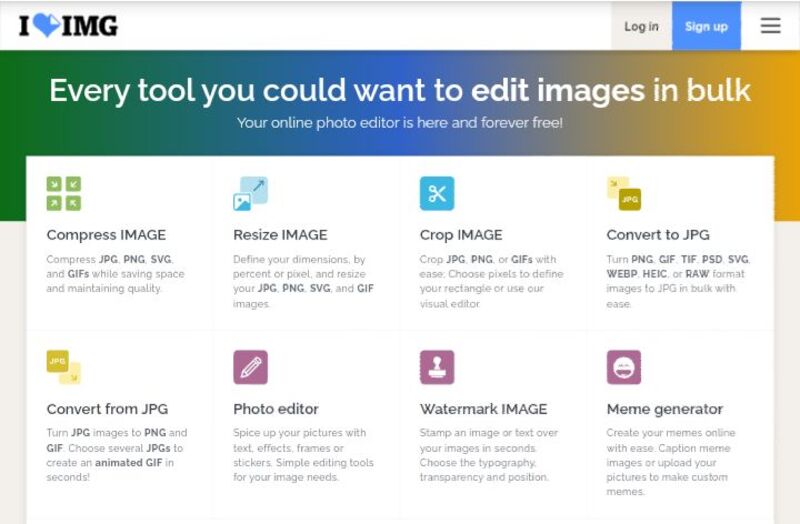Image resolution: width=800 pixels, height=524 pixels.
Task: Click the Log in button
Action: pos(641,26)
